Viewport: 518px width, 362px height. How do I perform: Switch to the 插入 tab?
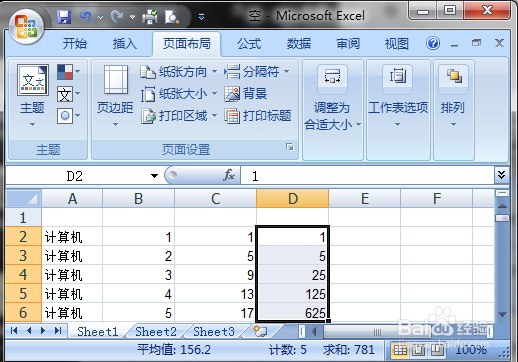(124, 44)
